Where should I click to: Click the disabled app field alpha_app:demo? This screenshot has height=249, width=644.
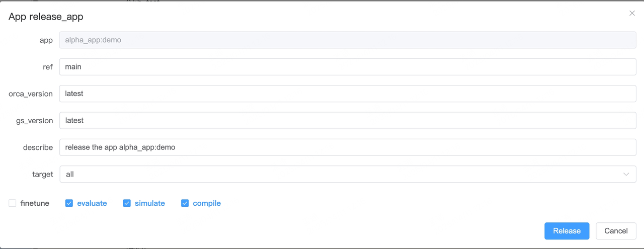(347, 40)
